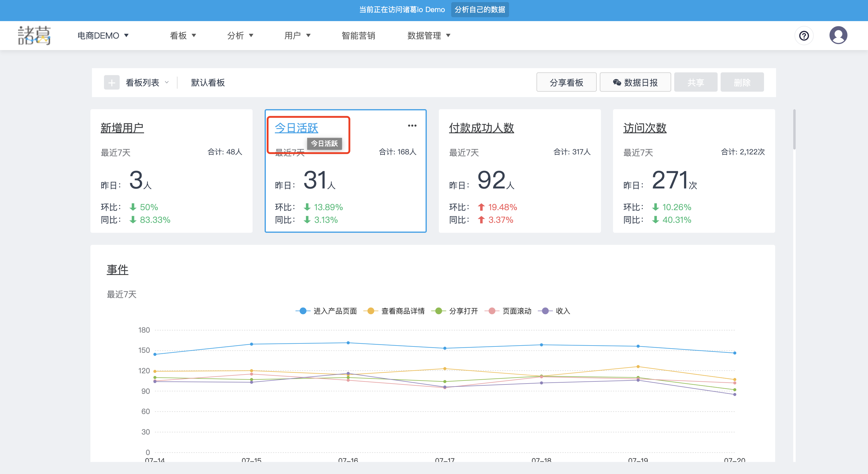Image resolution: width=868 pixels, height=474 pixels.
Task: Toggle the 进入产品页面 legend series
Action: tap(326, 311)
